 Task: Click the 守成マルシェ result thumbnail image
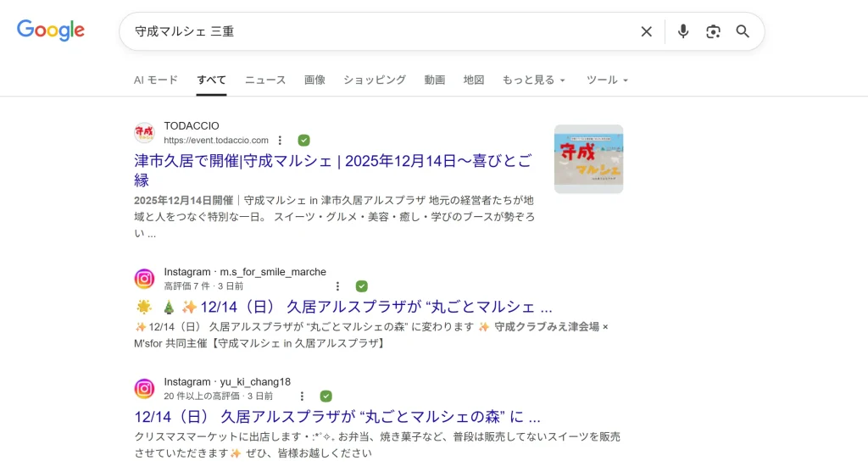pos(588,159)
